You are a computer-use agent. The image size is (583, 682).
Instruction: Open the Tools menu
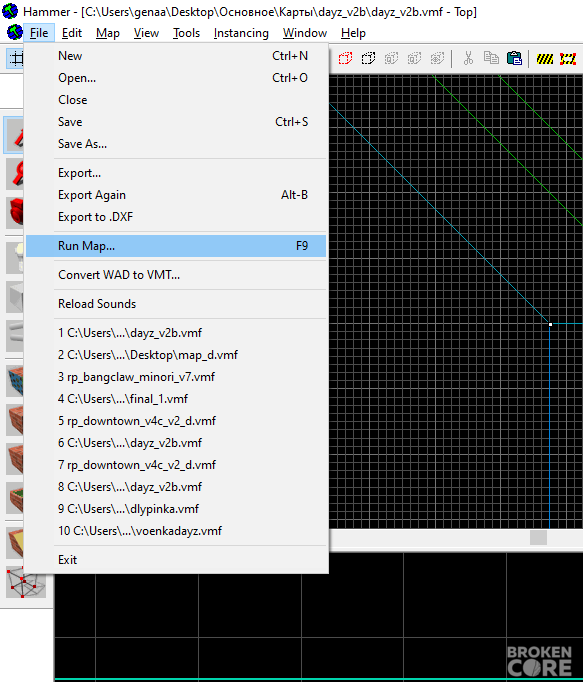pyautogui.click(x=186, y=33)
